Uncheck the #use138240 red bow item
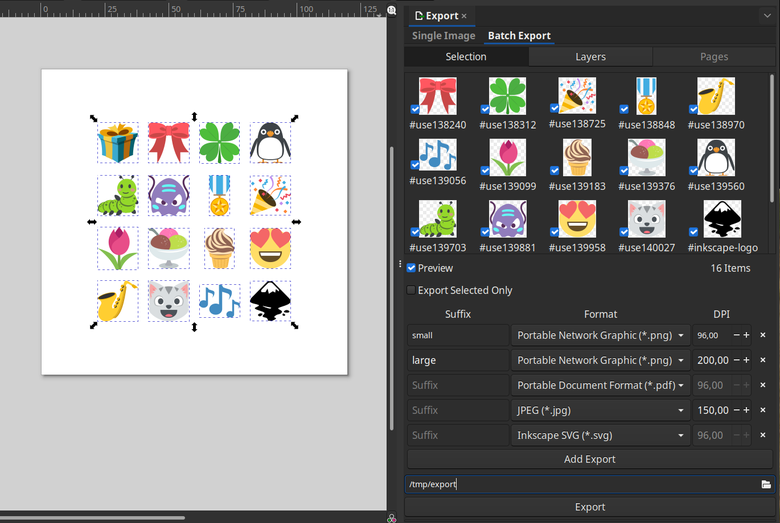 point(415,109)
